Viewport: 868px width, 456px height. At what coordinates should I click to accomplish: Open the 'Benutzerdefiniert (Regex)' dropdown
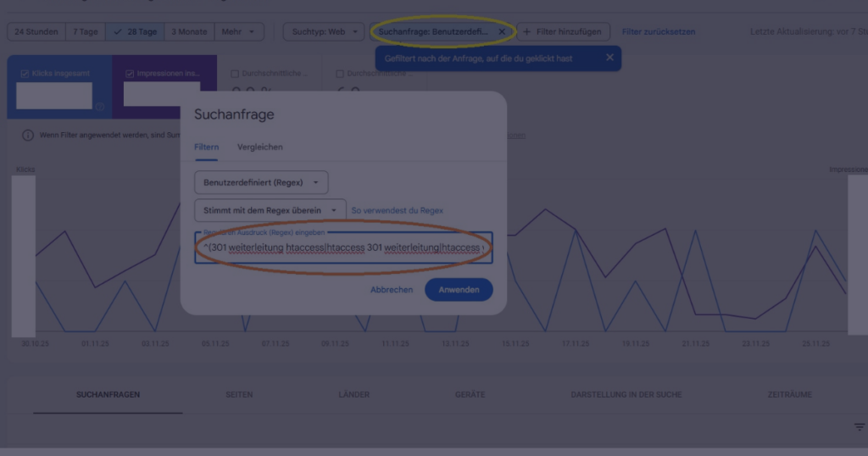(x=261, y=182)
